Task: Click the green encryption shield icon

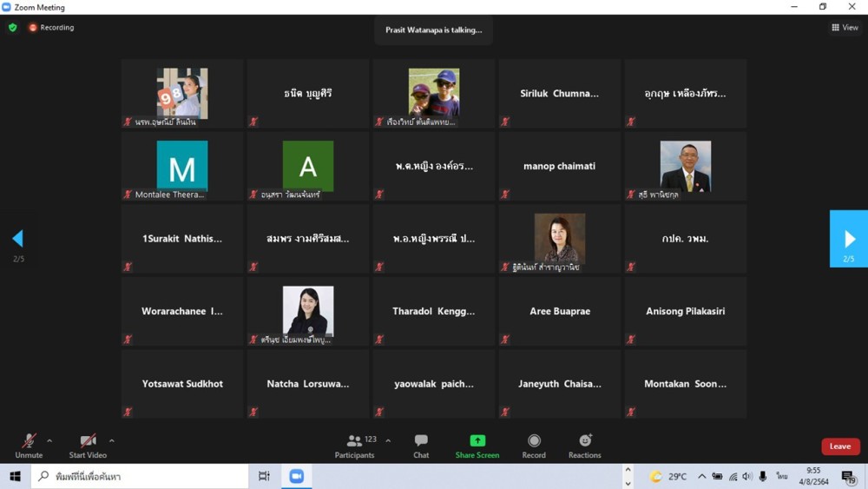Action: (x=12, y=28)
